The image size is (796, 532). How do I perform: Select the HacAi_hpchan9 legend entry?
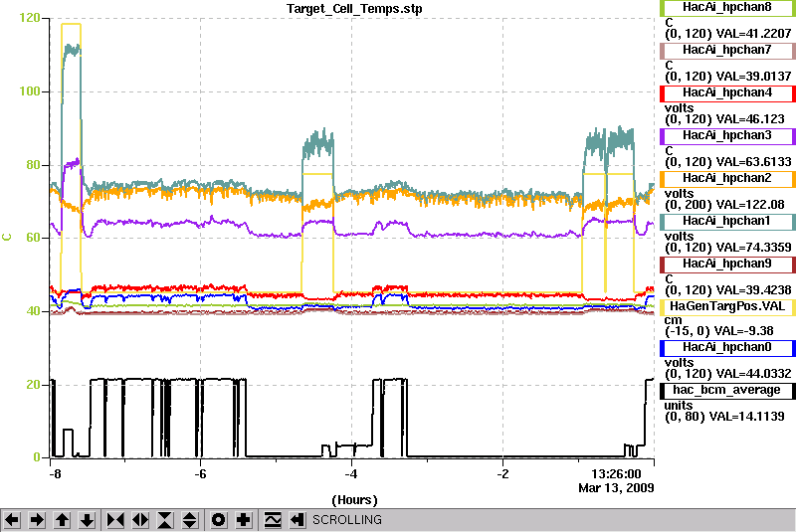727,265
